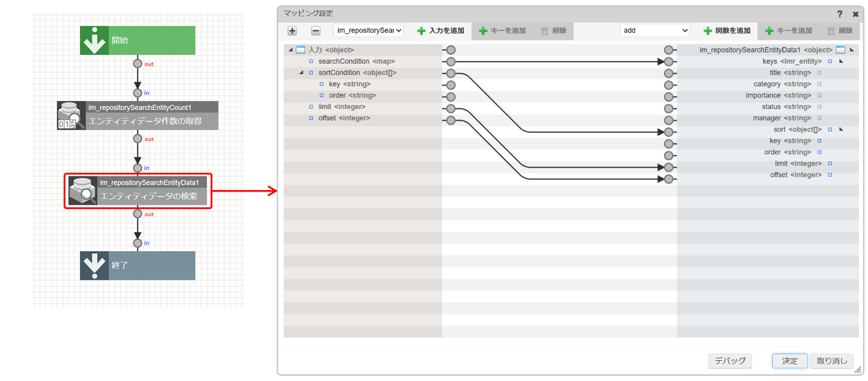Open the im_repositorySear source dropdown

pyautogui.click(x=368, y=30)
